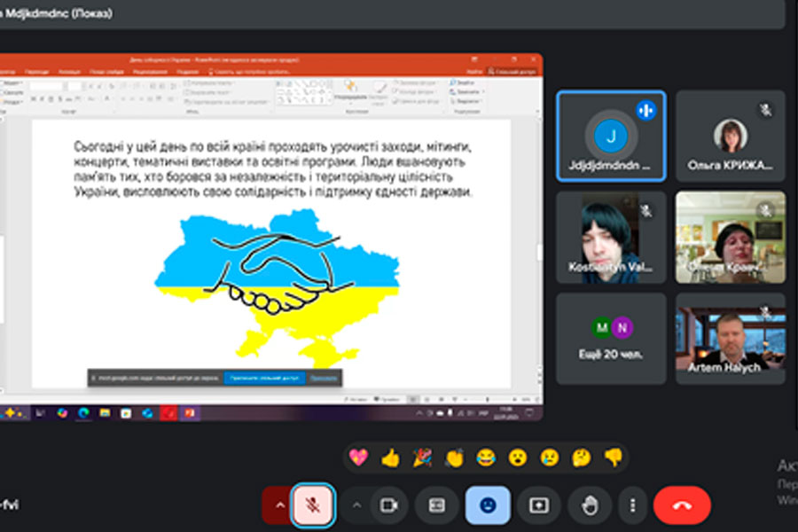The width and height of the screenshot is (798, 532).
Task: Open the Replace dropdown in PowerPoint Editing group
Action: point(466,91)
